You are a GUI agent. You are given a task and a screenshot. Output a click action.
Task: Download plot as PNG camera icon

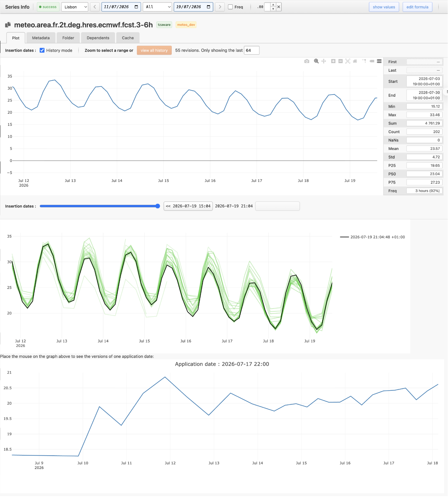click(x=307, y=61)
